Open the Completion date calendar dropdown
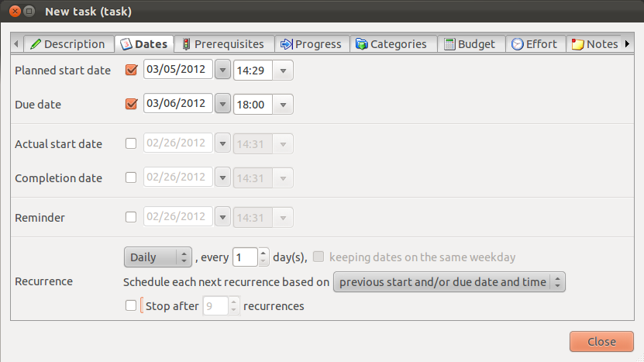 click(222, 178)
